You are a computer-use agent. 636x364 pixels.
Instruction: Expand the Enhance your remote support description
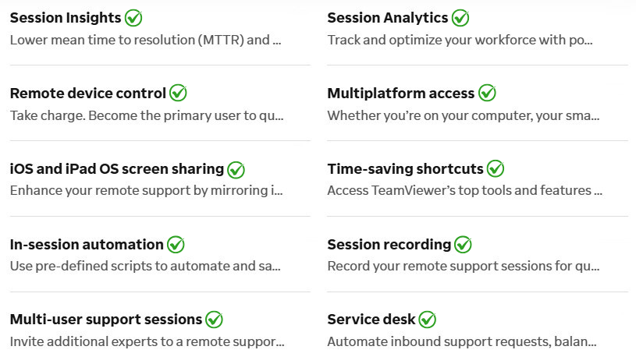click(x=147, y=190)
